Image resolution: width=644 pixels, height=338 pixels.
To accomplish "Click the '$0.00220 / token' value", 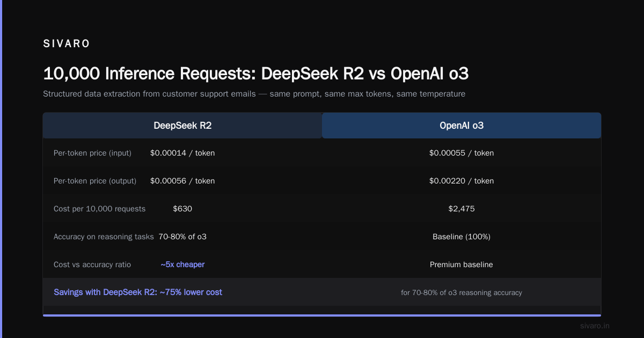I will pos(462,181).
